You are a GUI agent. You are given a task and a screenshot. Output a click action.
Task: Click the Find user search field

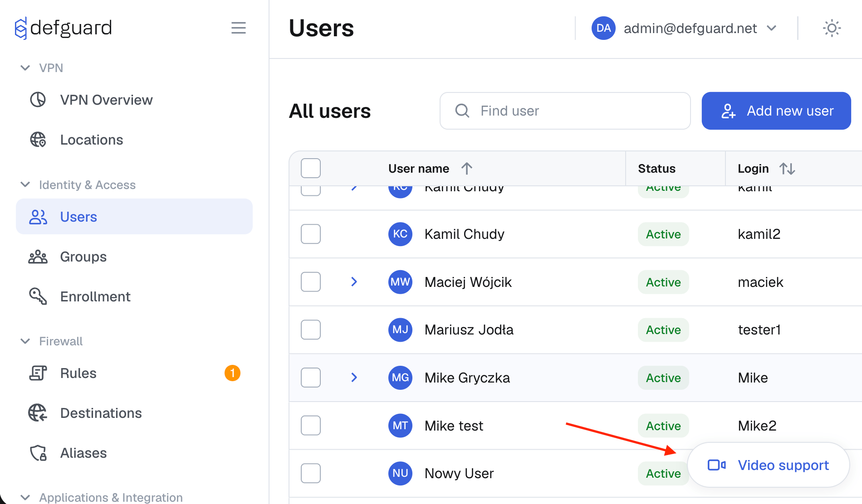(x=564, y=111)
